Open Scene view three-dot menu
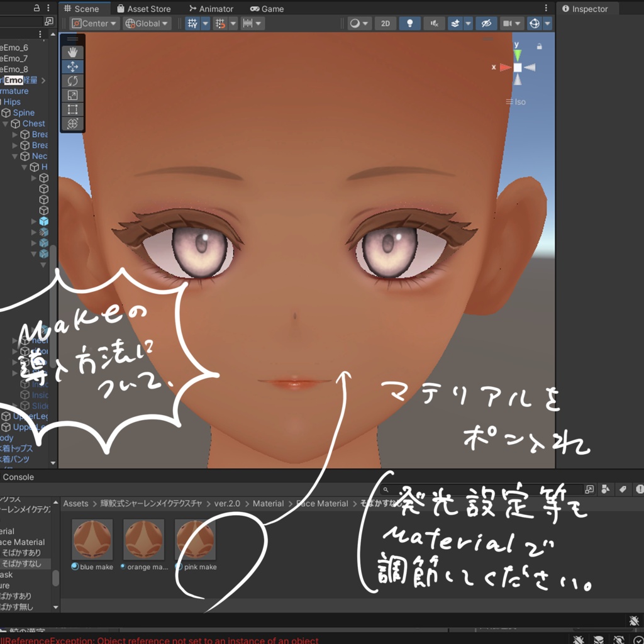644x644 pixels. (x=546, y=8)
